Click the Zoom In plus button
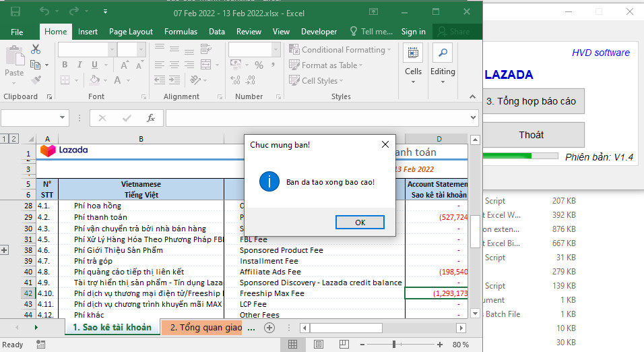Screen dimensions: 644x352 pyautogui.click(x=440, y=345)
